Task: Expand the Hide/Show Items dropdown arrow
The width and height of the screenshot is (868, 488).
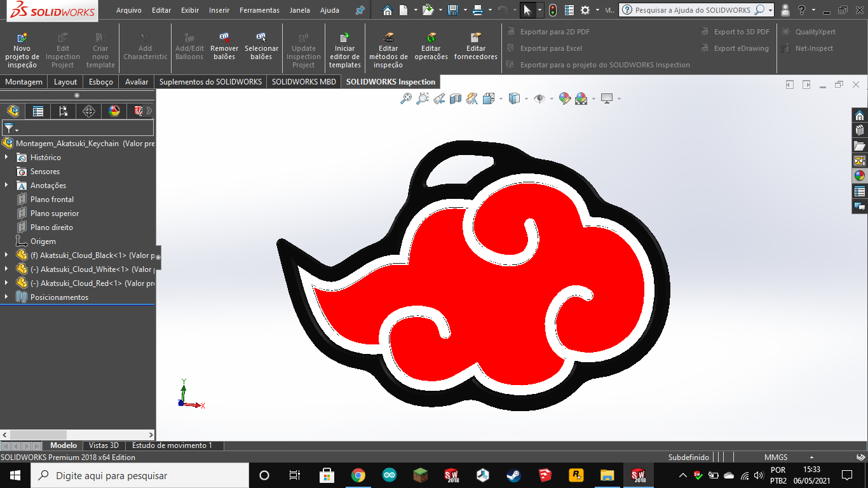Action: (552, 98)
